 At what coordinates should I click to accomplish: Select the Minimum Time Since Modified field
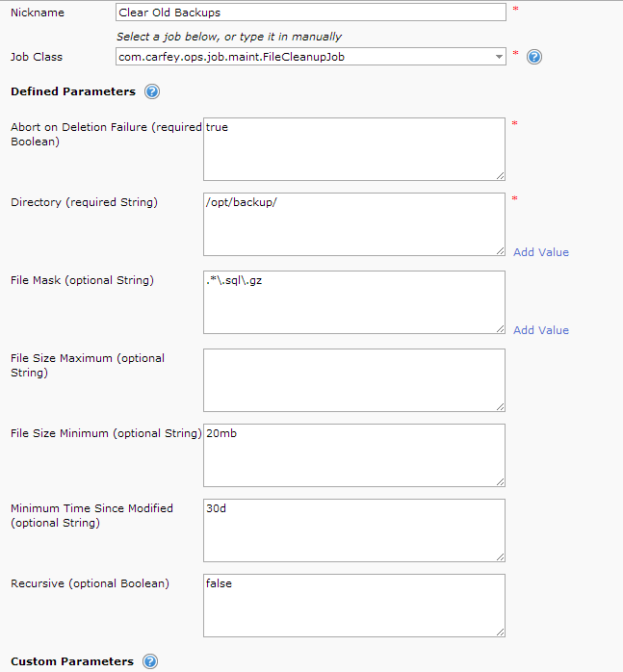(353, 530)
